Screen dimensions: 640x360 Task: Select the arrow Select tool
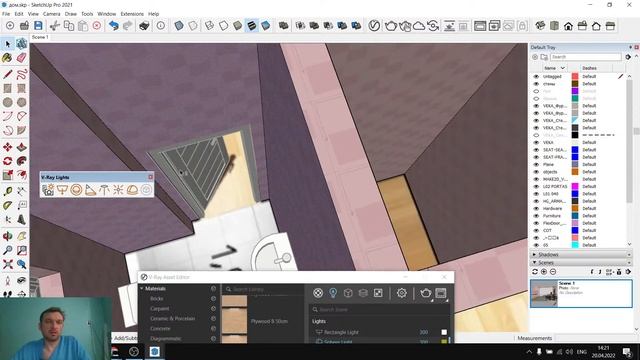tap(8, 44)
